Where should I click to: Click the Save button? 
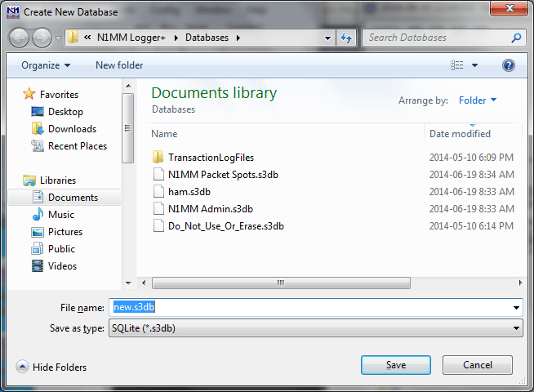pos(396,365)
